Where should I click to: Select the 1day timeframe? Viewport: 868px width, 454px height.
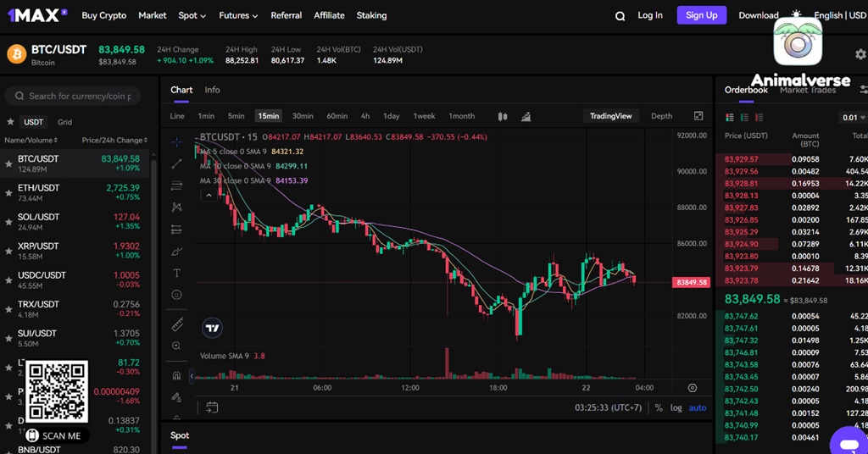392,116
